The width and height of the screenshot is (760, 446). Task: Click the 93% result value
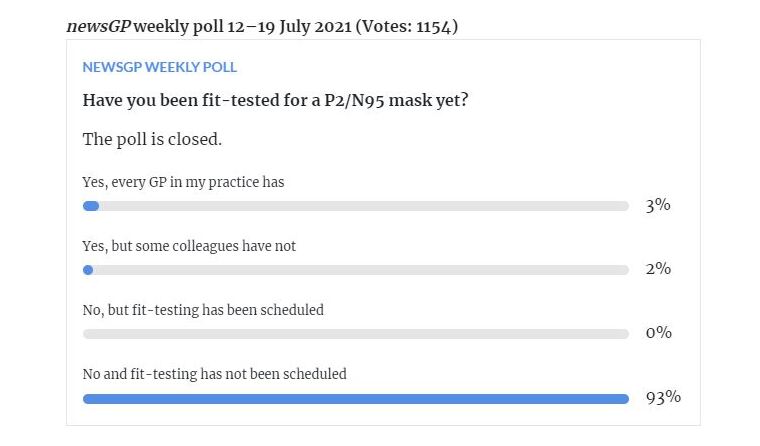[662, 397]
